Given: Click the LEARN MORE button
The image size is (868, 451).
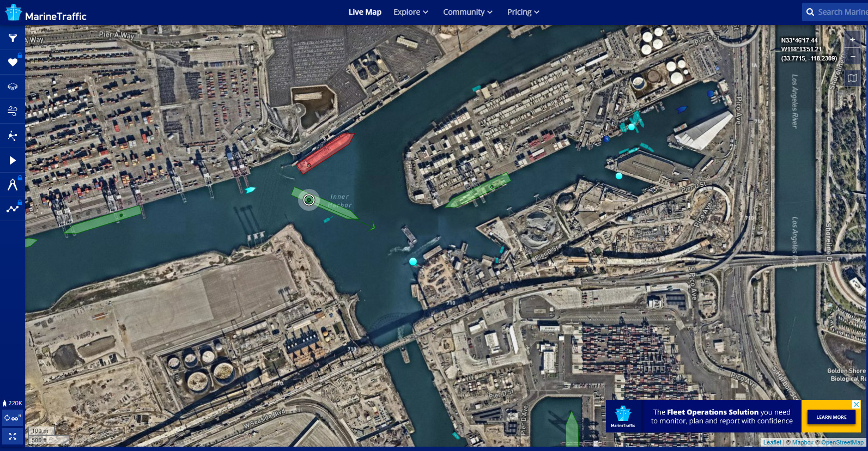Looking at the screenshot, I should (831, 417).
